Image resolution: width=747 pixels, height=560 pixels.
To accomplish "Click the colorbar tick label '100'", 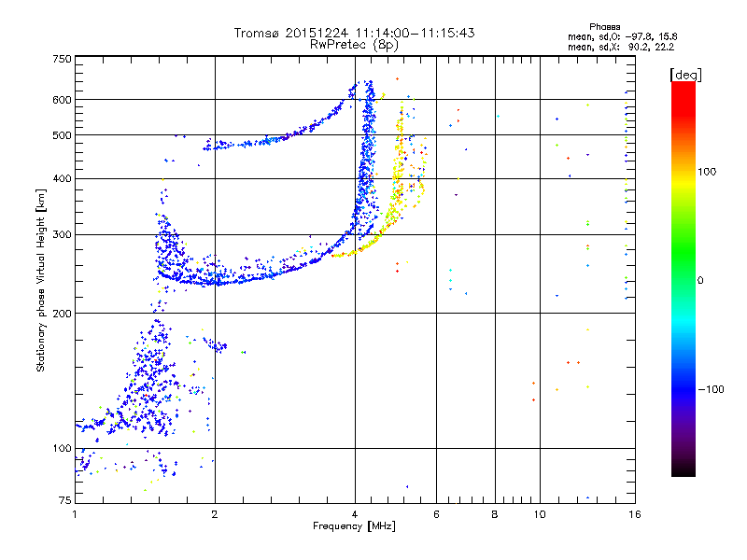I will tap(707, 172).
